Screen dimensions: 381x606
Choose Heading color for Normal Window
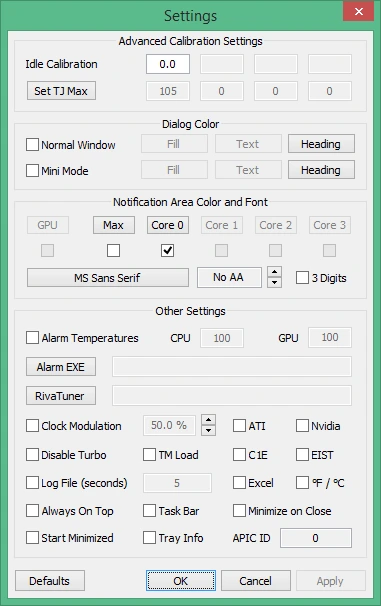[x=321, y=144]
